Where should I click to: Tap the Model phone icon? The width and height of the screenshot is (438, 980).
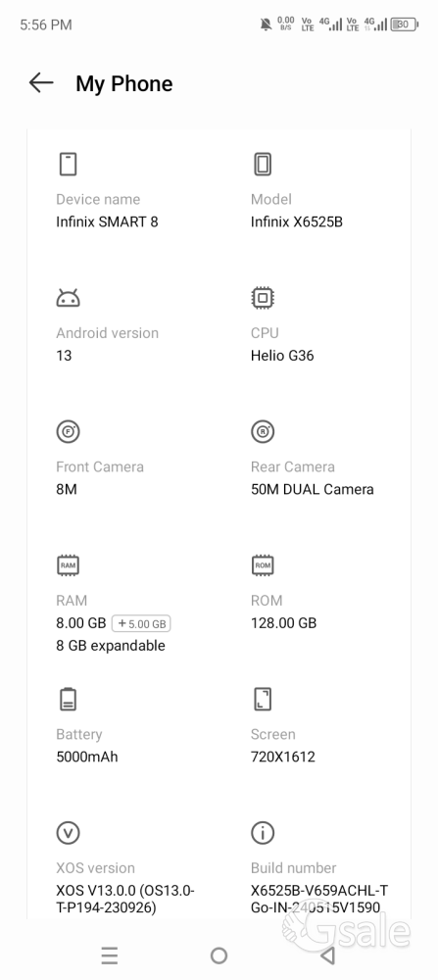(263, 164)
